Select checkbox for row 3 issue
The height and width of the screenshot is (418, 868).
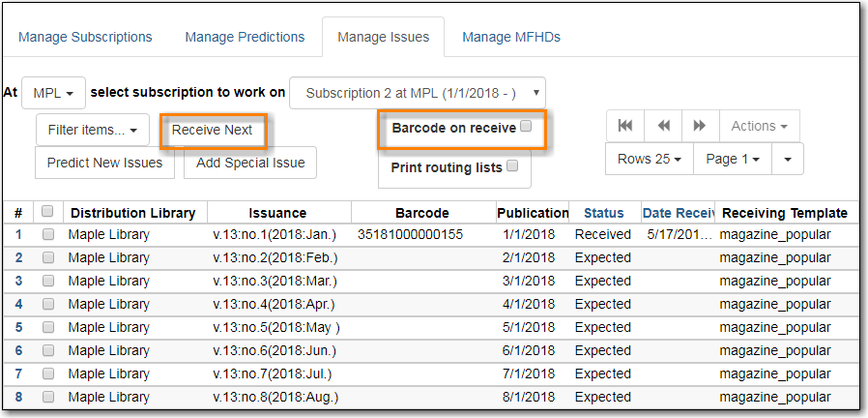click(x=47, y=282)
